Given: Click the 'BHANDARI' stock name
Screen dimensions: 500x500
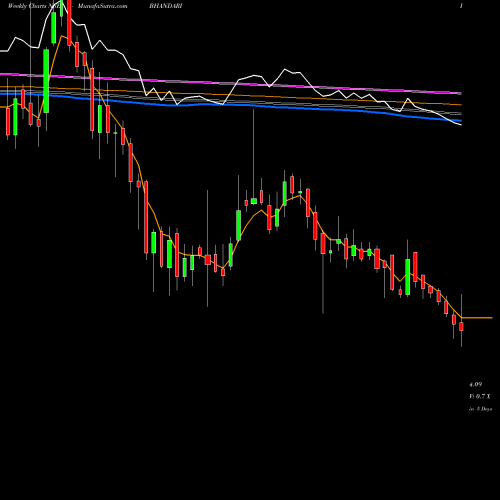Looking at the screenshot, I should coord(166,6).
